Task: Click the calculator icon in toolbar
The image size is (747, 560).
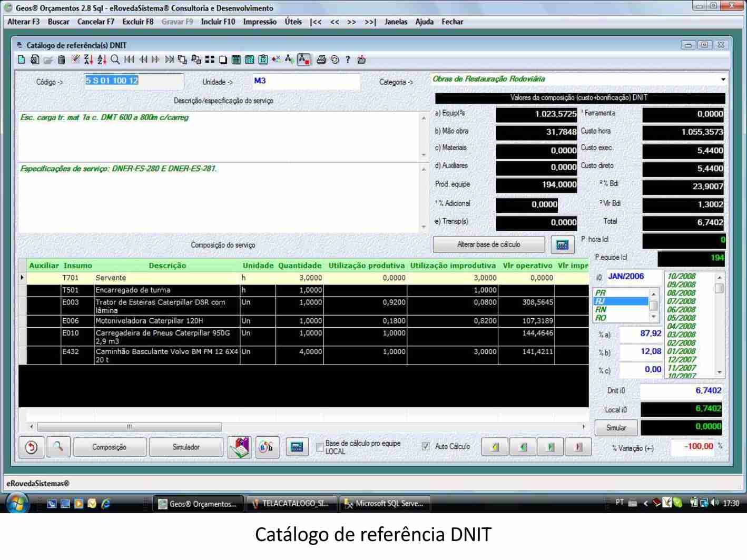Action: (250, 60)
